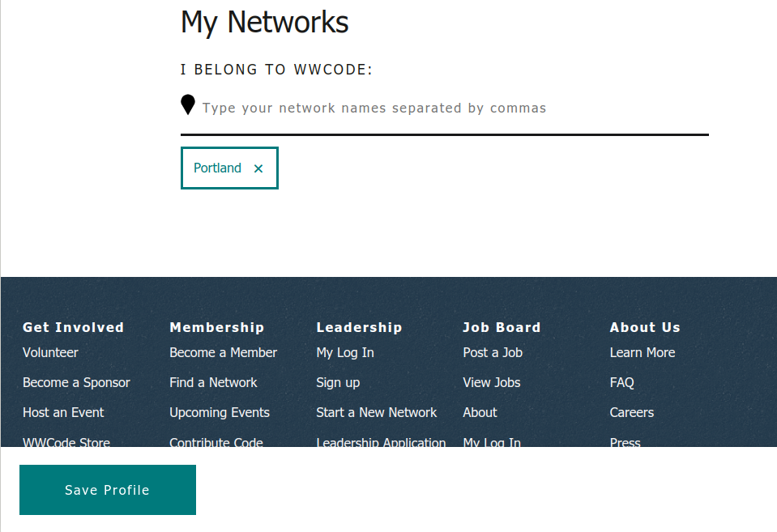777x532 pixels.
Task: Click the Leadership footer heading
Action: (x=359, y=327)
